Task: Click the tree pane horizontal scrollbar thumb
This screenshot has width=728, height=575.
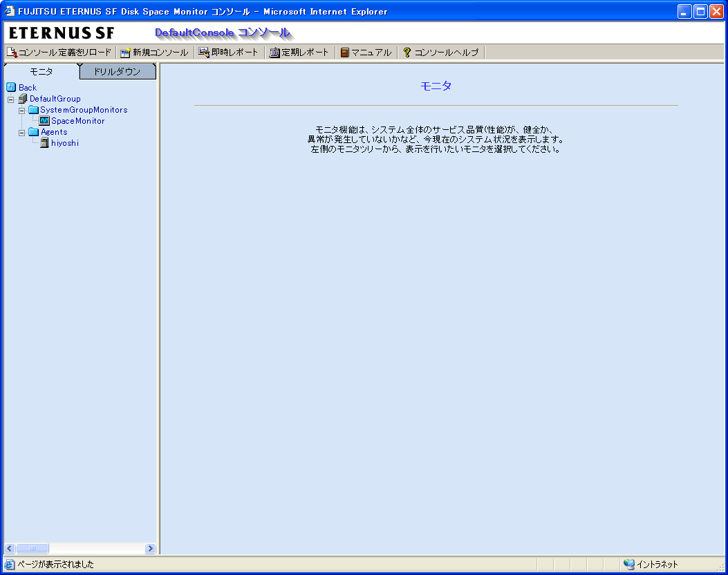Action: (32, 549)
